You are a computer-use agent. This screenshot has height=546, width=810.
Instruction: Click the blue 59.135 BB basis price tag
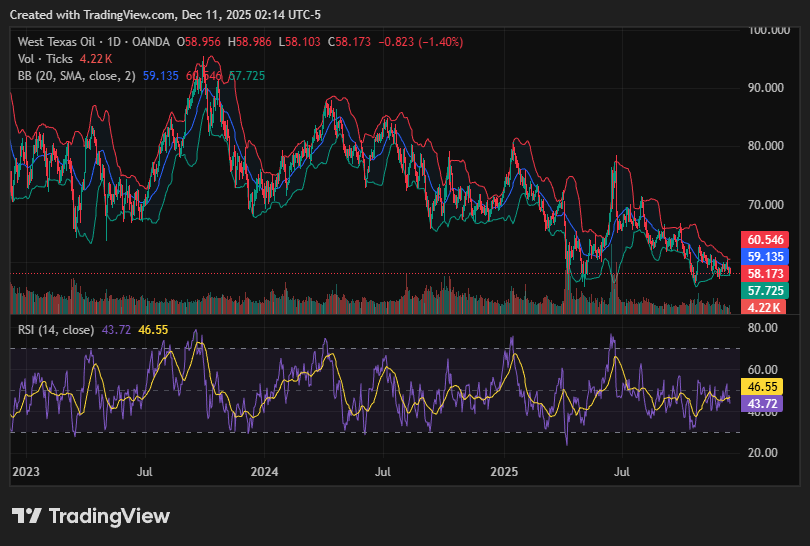coord(765,256)
